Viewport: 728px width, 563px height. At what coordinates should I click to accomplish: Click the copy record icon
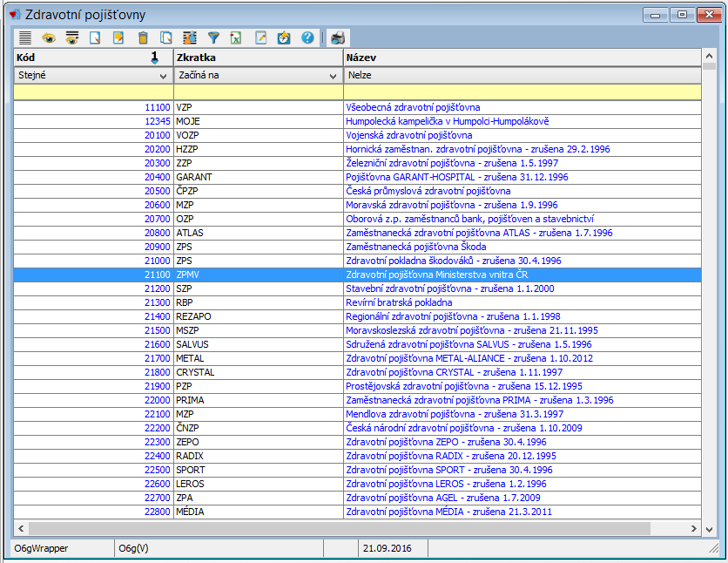[x=166, y=37]
